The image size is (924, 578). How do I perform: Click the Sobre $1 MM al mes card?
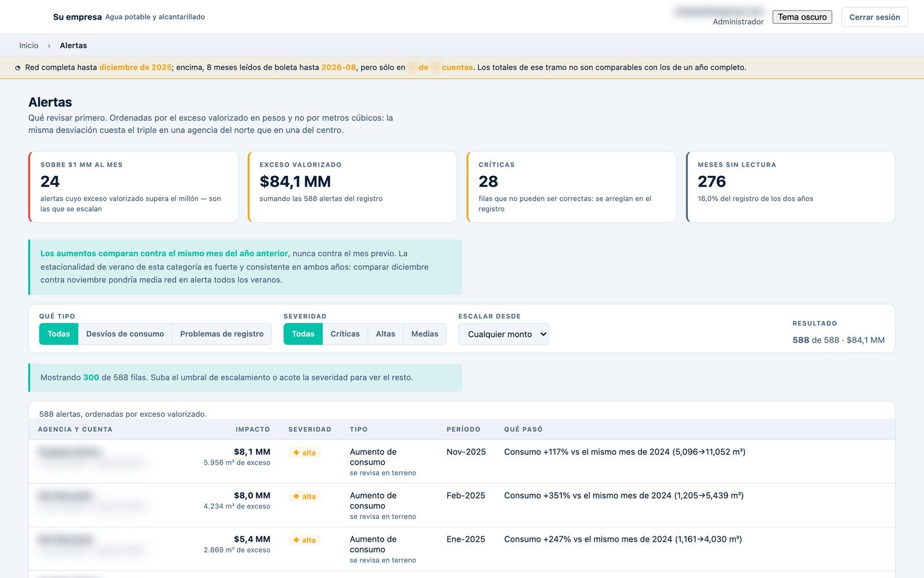tap(133, 187)
